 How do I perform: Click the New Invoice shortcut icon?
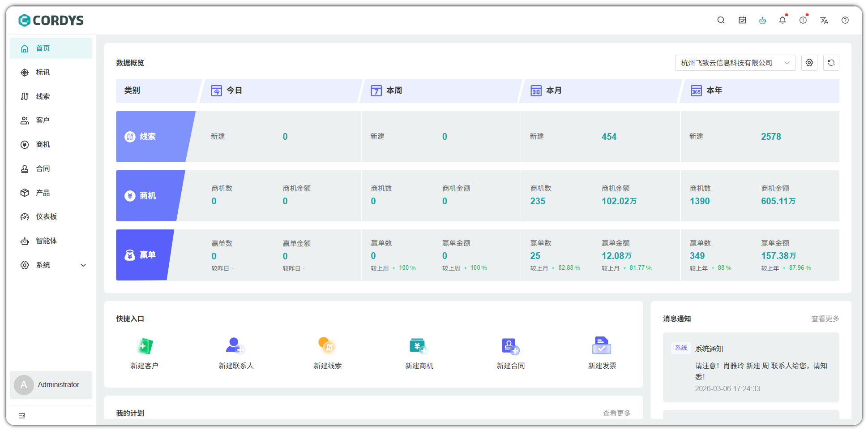click(602, 346)
